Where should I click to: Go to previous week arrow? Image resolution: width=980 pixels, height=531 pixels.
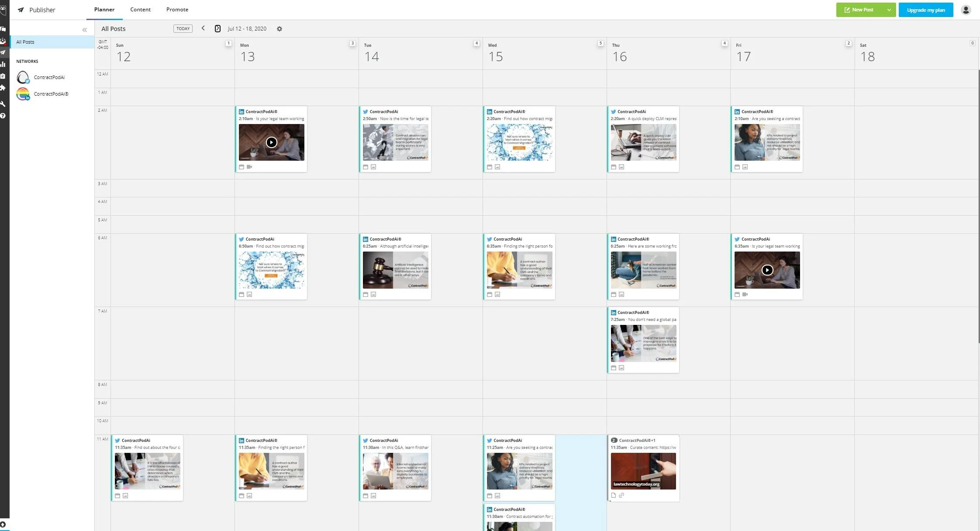203,28
